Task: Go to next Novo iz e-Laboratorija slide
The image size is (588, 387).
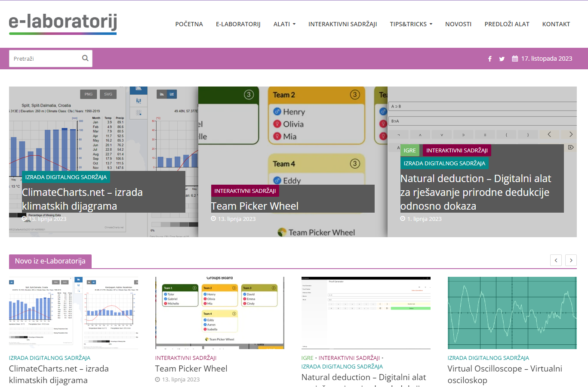Action: (x=571, y=260)
